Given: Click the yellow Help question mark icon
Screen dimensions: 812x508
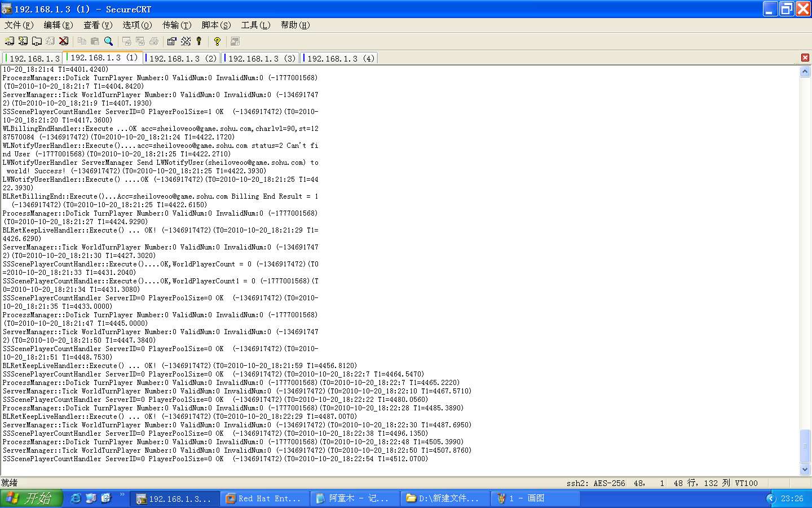Looking at the screenshot, I should (217, 41).
